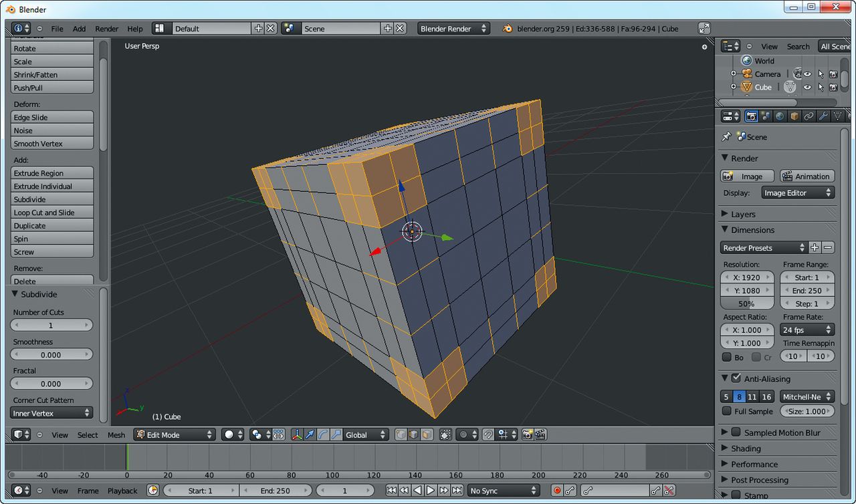The height and width of the screenshot is (504, 856).
Task: Click OpenGL render animation clapper icon
Action: tap(540, 434)
